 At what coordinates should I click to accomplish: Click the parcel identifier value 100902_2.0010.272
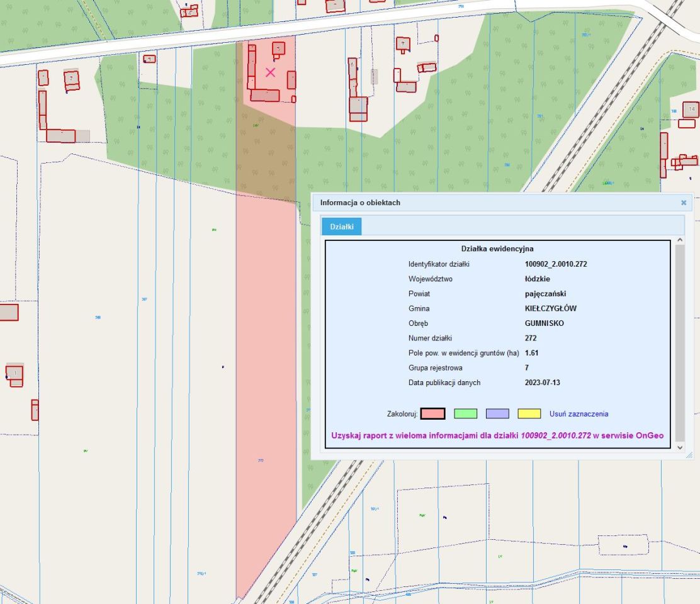coord(556,264)
